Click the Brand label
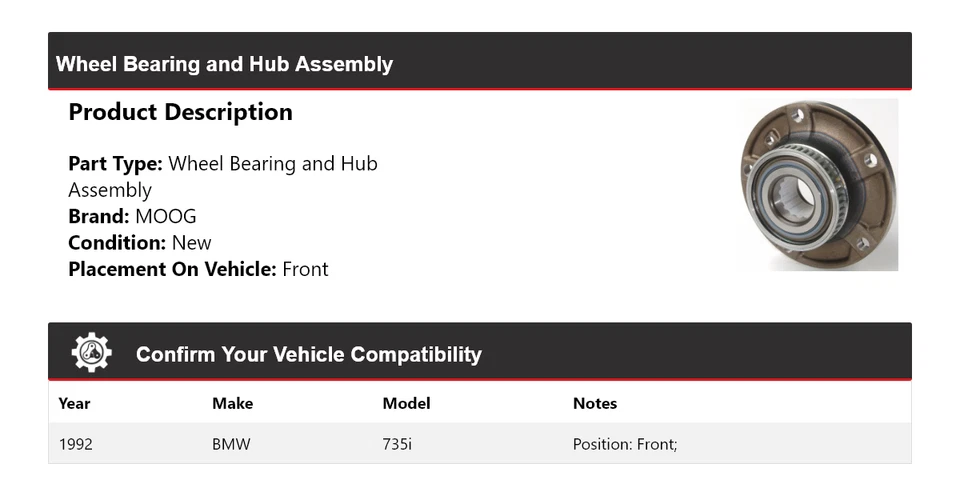960x496 pixels. (98, 216)
